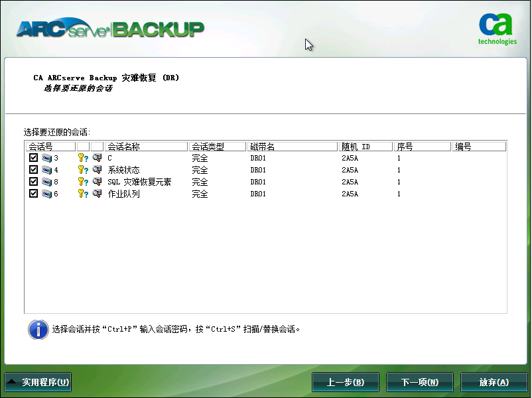Click the tape icon beside session 3

click(x=46, y=158)
